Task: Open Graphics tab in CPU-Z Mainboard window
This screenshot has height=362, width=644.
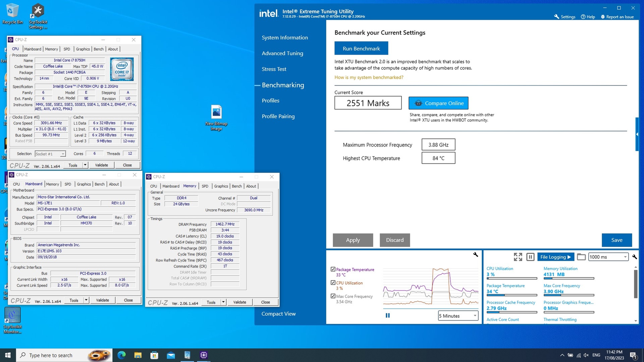Action: (x=84, y=184)
